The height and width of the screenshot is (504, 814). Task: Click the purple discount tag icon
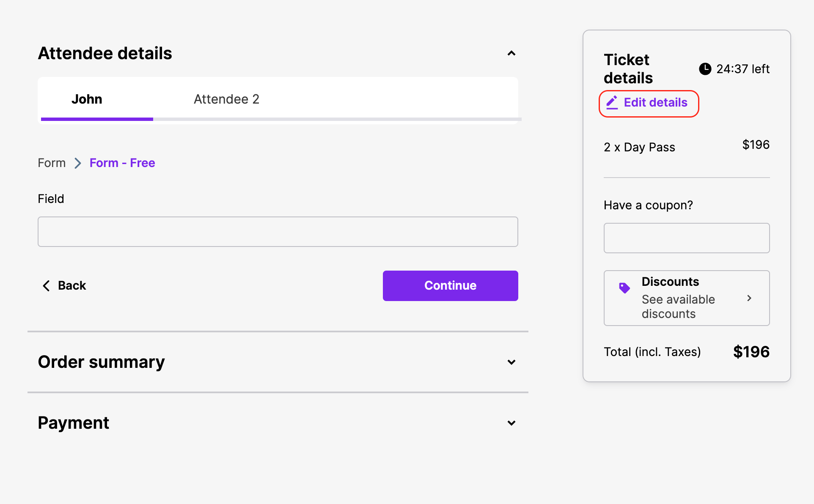coord(624,288)
